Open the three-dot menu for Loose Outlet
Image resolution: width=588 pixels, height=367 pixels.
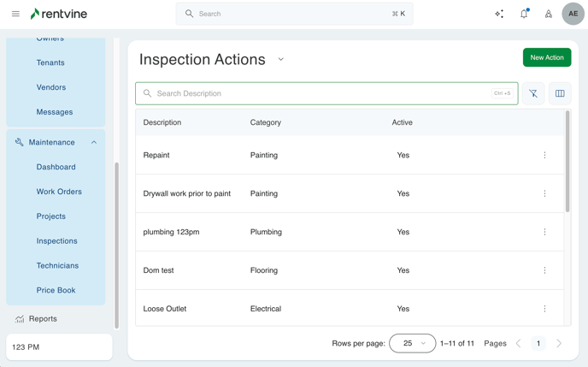pos(544,309)
